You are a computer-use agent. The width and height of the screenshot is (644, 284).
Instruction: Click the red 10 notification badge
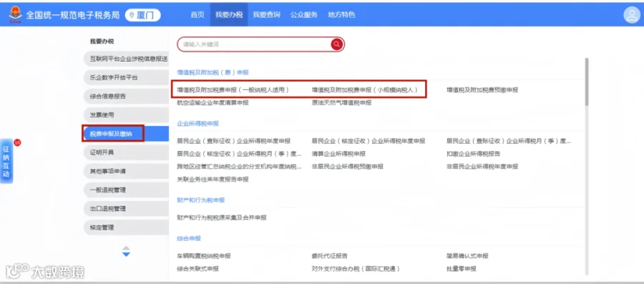tap(17, 142)
